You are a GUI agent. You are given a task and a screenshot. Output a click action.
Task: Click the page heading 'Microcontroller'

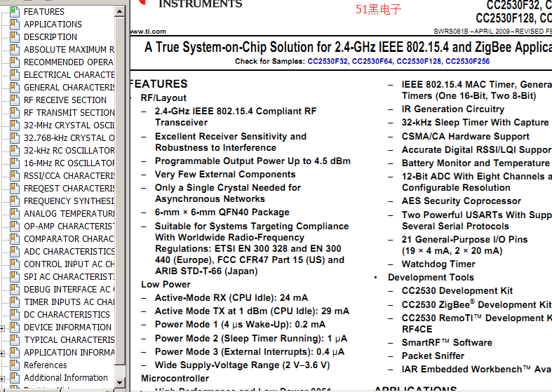click(175, 378)
